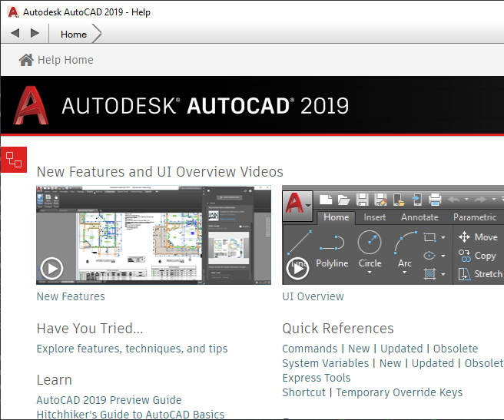Play the UI Overview video

point(297,268)
